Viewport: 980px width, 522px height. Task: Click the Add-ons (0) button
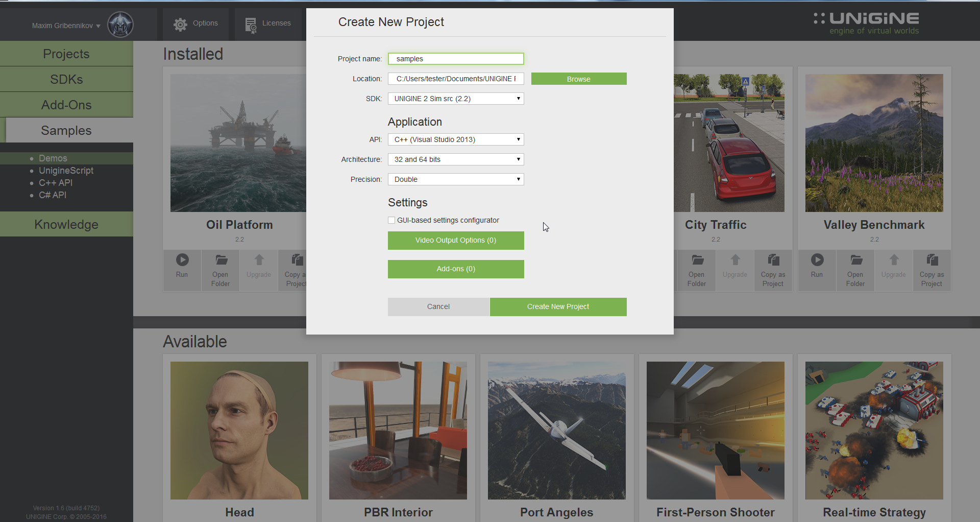456,269
